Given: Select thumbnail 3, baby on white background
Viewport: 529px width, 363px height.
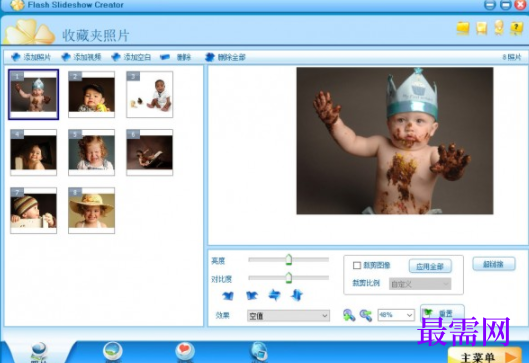Looking at the screenshot, I should pyautogui.click(x=149, y=94).
